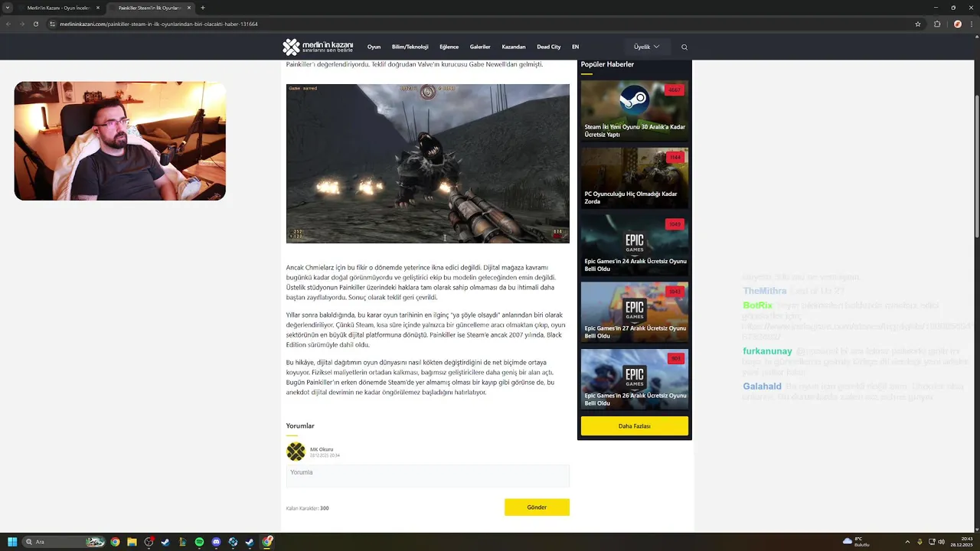The image size is (980, 551).
Task: Open the Merlin'in Kazanı logo homepage
Action: pyautogui.click(x=318, y=47)
